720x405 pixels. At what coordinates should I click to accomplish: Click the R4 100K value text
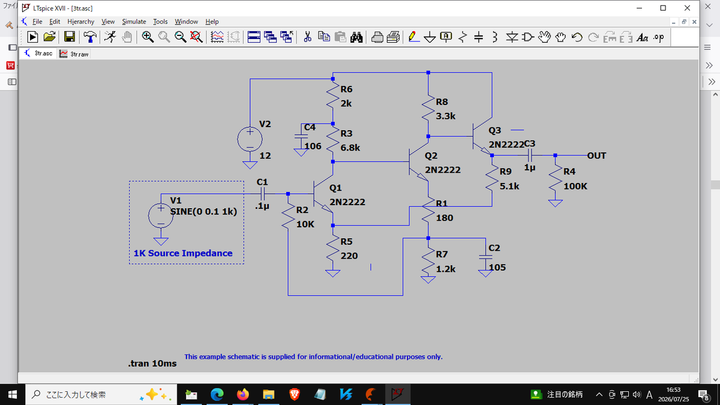coord(575,186)
